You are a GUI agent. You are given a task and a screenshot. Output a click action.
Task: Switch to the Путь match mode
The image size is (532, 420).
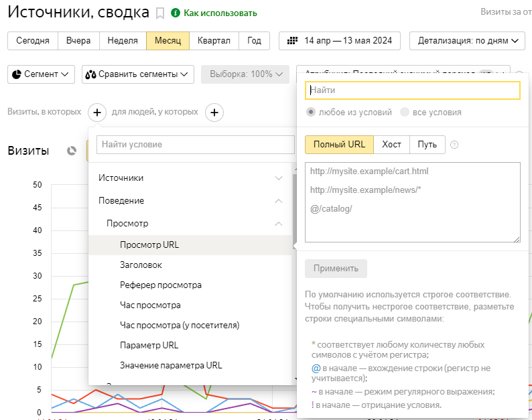click(427, 145)
